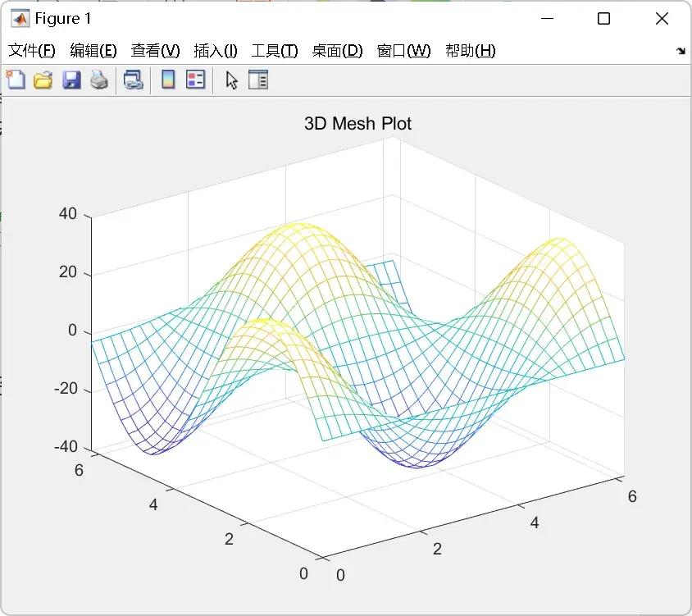Open the 窗口(W) menu
692x616 pixels.
click(x=404, y=51)
